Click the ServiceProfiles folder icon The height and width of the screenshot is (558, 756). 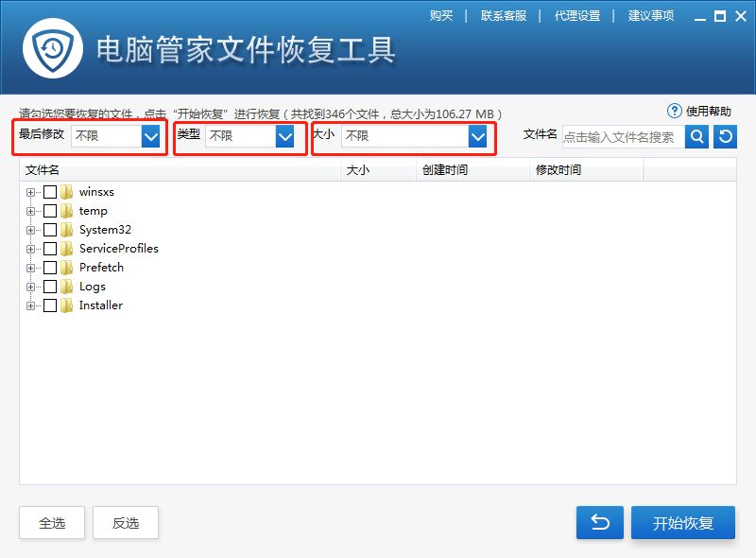click(66, 249)
